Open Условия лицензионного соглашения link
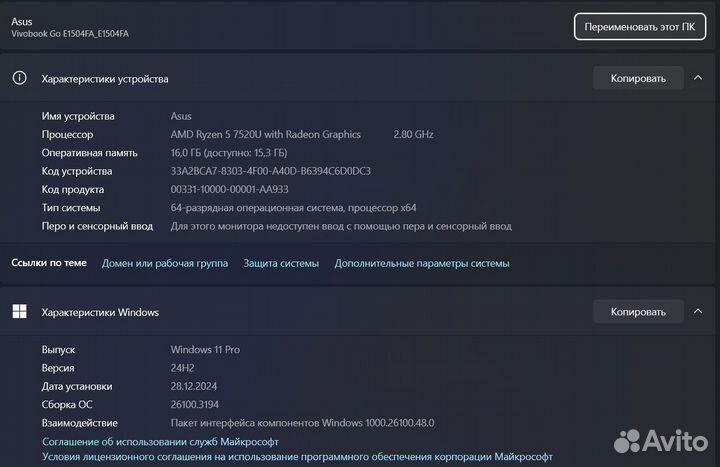The image size is (720, 467). [x=297, y=457]
